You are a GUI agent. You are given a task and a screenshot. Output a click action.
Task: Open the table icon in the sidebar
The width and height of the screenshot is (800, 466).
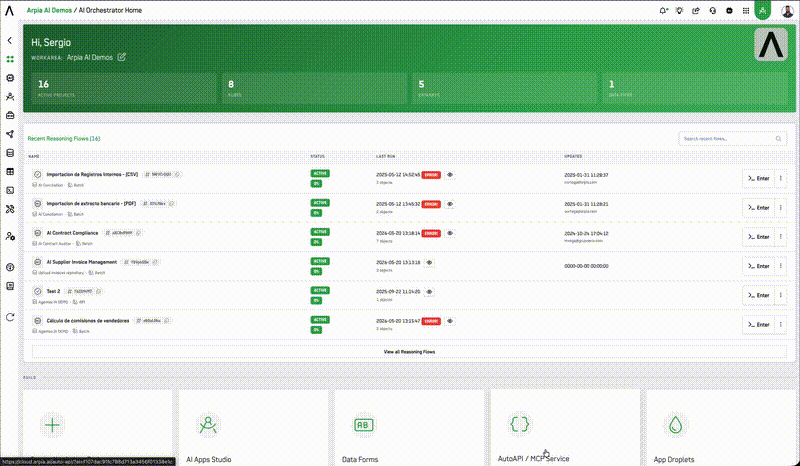click(x=10, y=171)
